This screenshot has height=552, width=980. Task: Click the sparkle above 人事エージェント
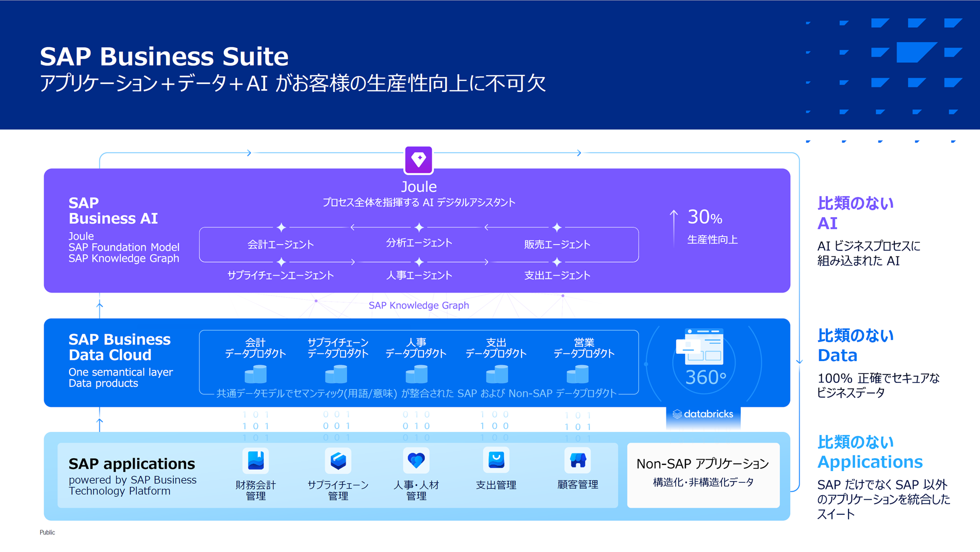coord(419,262)
